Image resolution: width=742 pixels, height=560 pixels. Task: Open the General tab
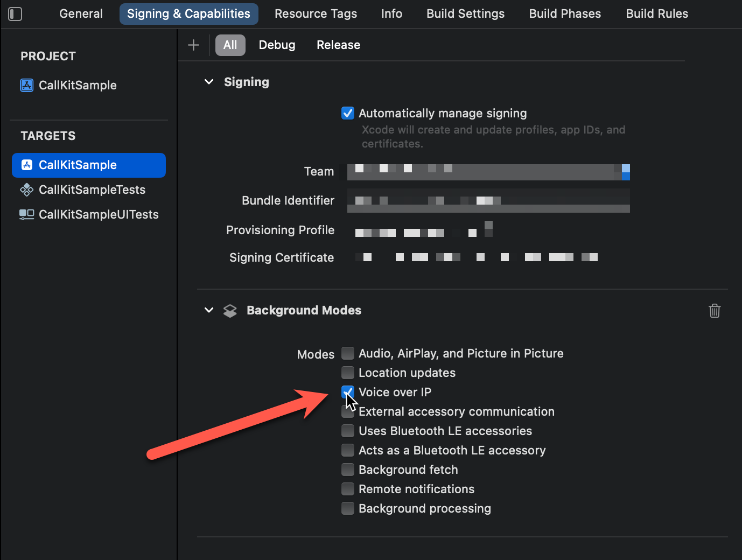(81, 13)
